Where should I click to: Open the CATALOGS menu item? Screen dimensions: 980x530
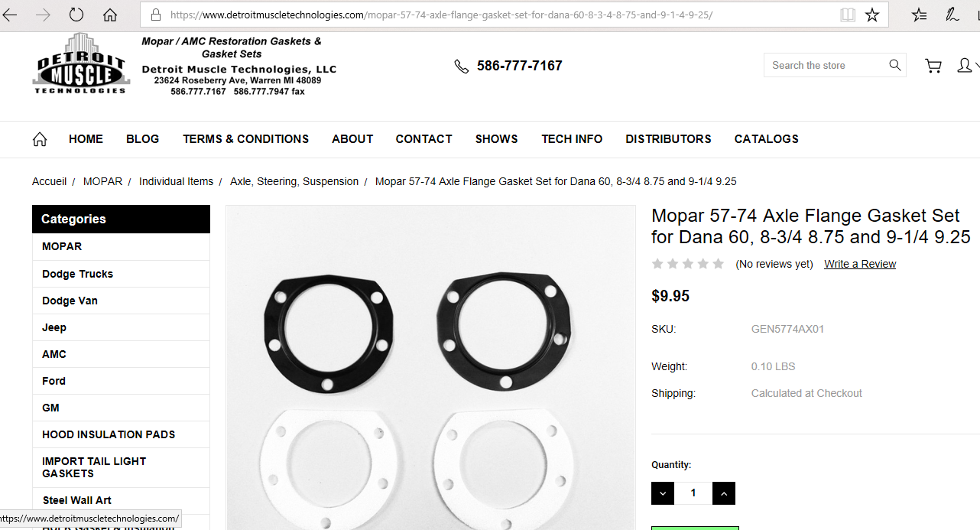click(767, 139)
